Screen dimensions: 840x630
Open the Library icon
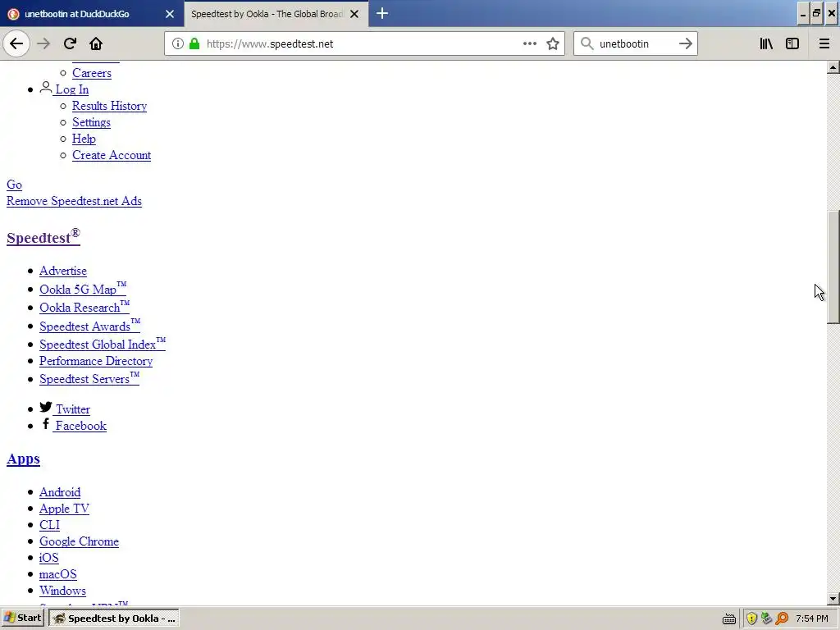(x=766, y=43)
